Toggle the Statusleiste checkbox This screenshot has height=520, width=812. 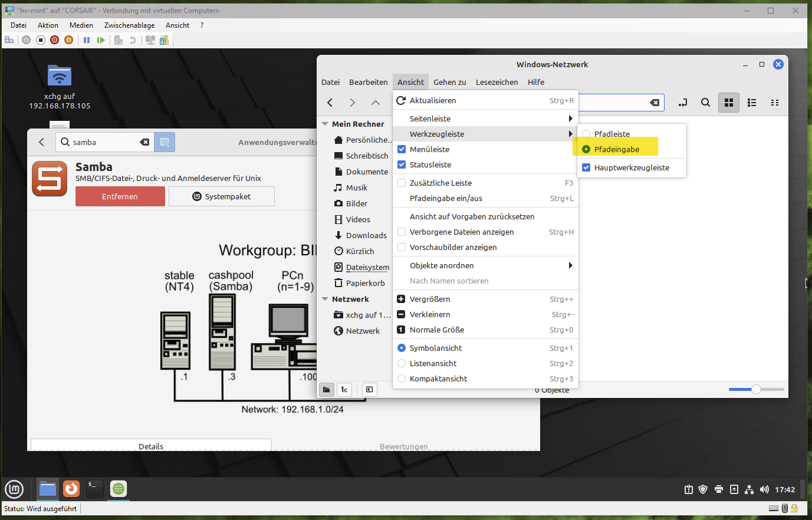(402, 164)
